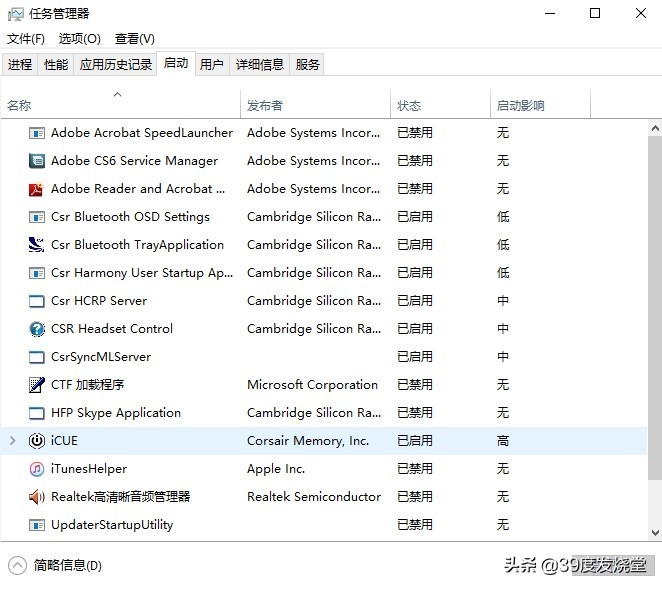Click the 高 startup impact for iCUE
Viewport: 662px width, 589px height.
[503, 441]
